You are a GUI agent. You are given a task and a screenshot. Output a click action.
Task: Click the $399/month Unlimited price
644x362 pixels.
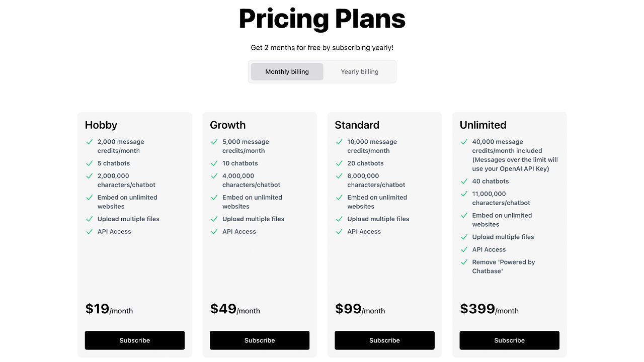click(489, 309)
